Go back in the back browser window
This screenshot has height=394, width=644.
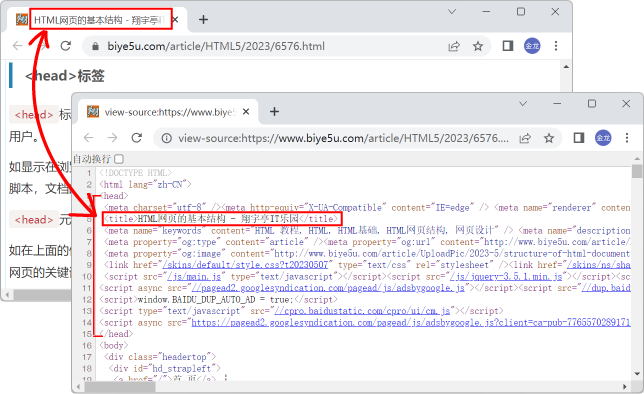click(18, 46)
